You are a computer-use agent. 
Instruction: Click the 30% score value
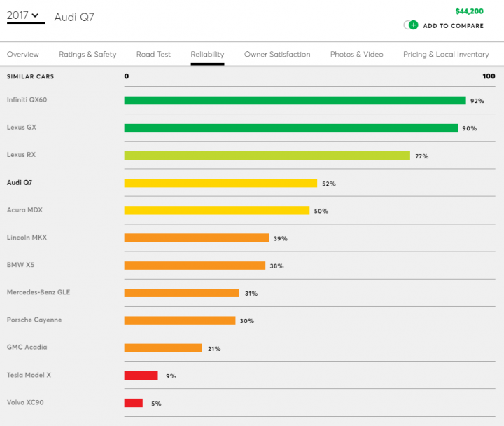click(x=247, y=321)
